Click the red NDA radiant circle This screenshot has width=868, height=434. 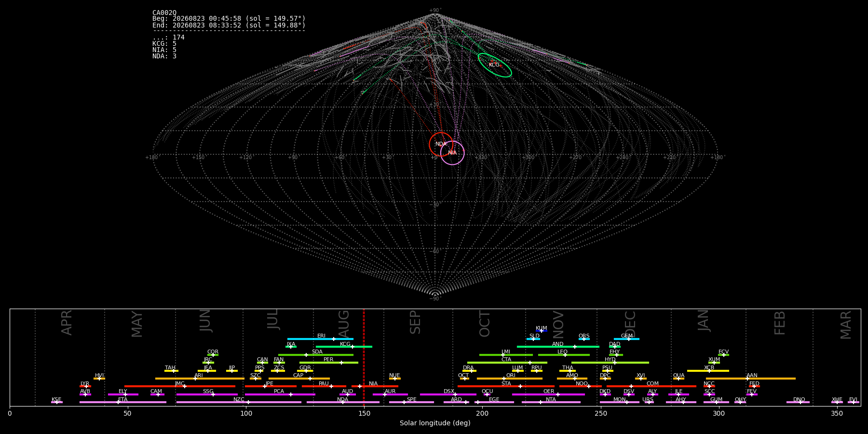tap(441, 144)
